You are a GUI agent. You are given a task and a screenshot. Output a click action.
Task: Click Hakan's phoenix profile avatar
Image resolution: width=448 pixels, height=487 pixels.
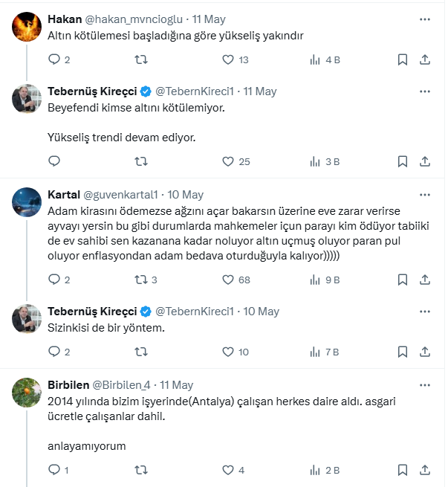pyautogui.click(x=27, y=25)
